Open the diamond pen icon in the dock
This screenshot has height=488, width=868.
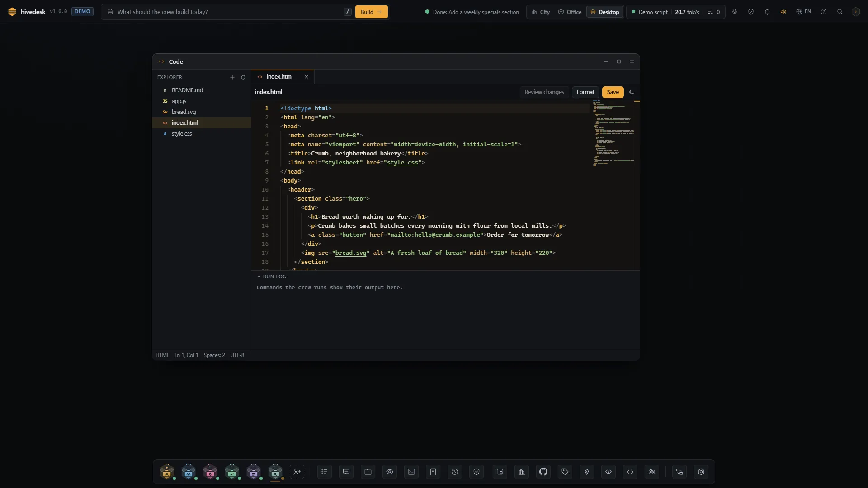click(587, 472)
